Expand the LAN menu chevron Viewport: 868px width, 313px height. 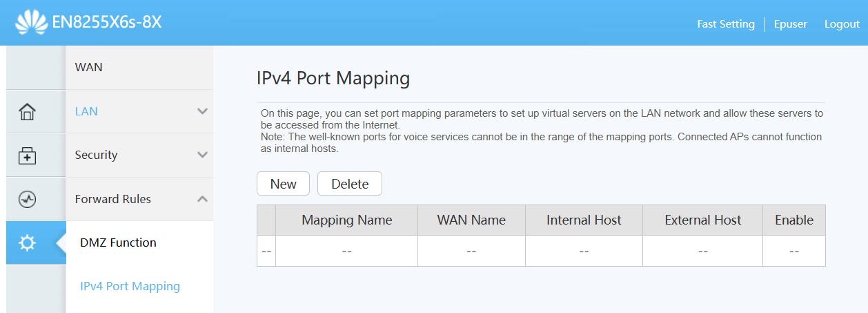(202, 111)
